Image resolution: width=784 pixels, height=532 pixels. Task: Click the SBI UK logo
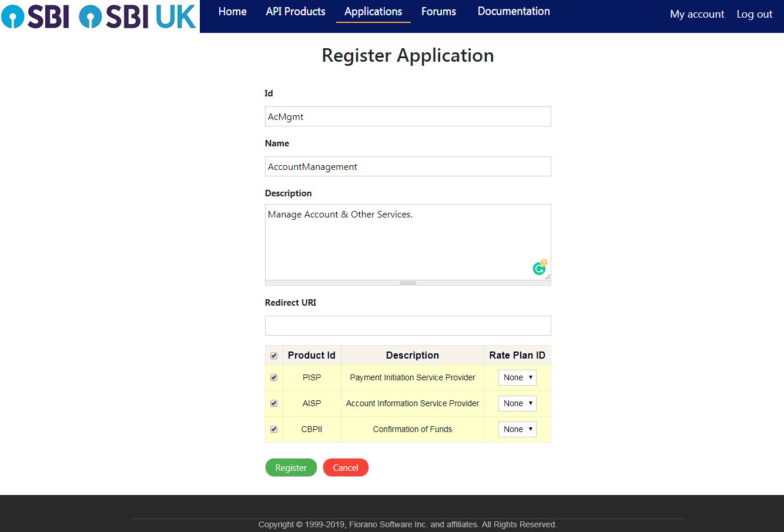coord(138,16)
